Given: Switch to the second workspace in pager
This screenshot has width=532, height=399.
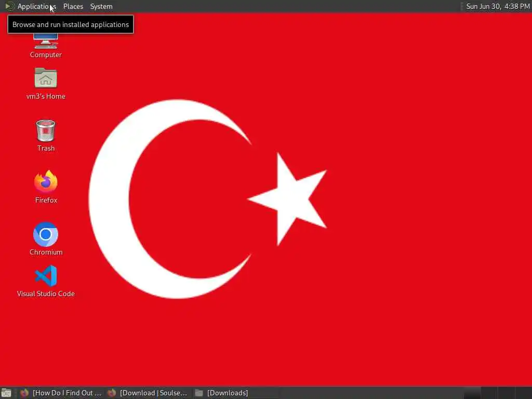Looking at the screenshot, I should pyautogui.click(x=489, y=393).
